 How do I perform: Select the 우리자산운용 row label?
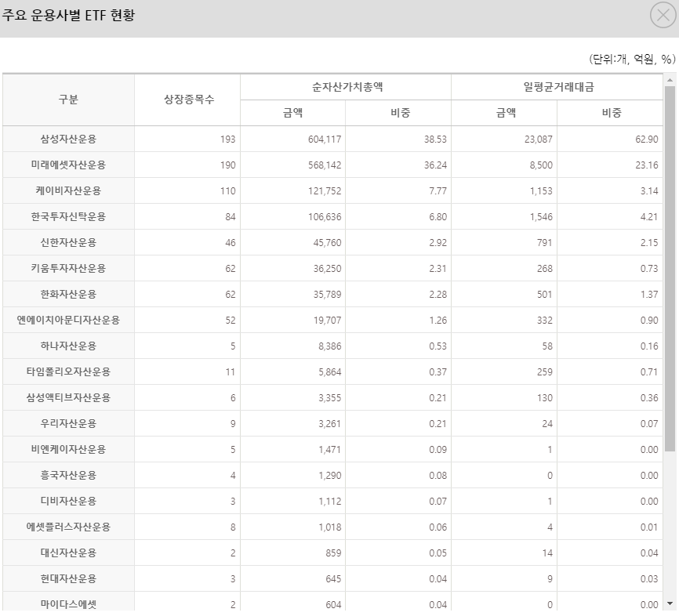[68, 423]
